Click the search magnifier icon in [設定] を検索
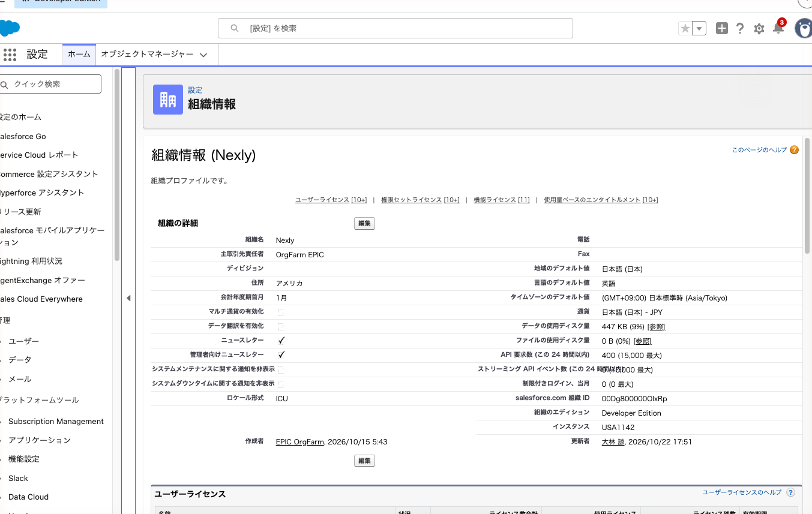Viewport: 812px width, 514px height. click(235, 28)
